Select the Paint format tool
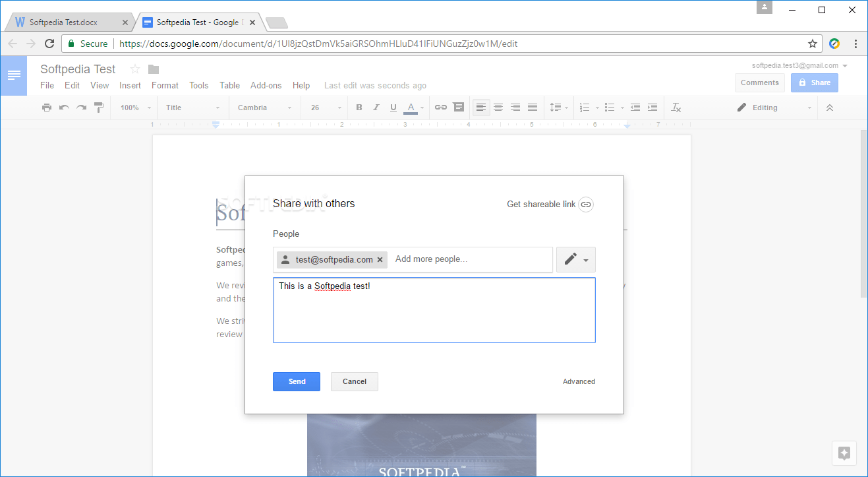The height and width of the screenshot is (477, 868). tap(98, 108)
